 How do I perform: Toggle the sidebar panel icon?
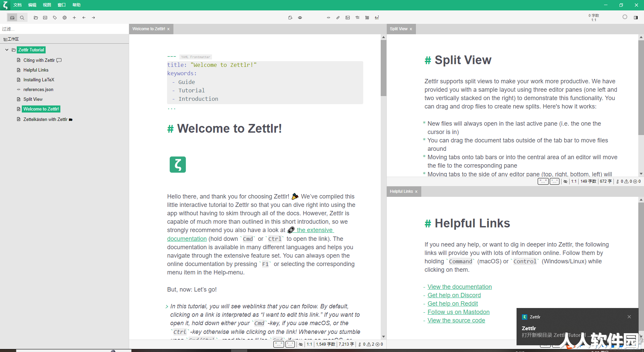pyautogui.click(x=636, y=18)
